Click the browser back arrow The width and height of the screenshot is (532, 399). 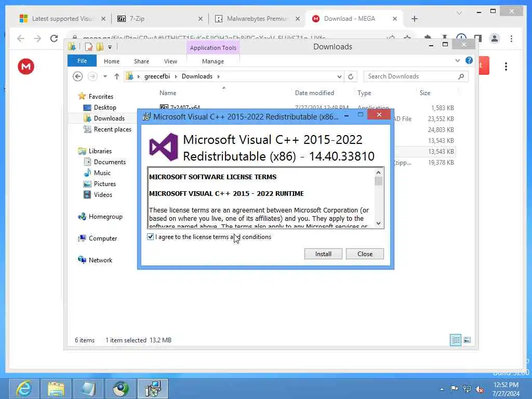pos(21,38)
